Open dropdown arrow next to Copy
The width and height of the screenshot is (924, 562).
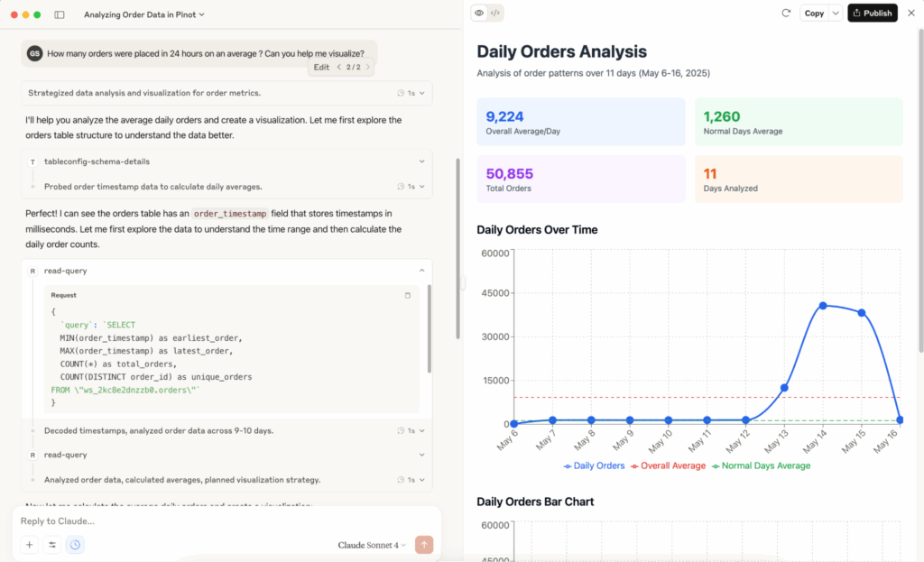[x=835, y=14]
